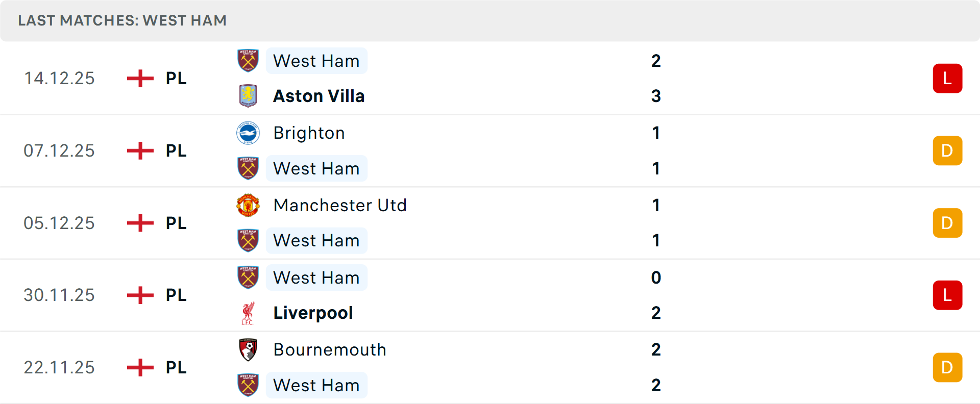Click the red L badge for Liverpool match
The image size is (980, 404).
coord(947,295)
